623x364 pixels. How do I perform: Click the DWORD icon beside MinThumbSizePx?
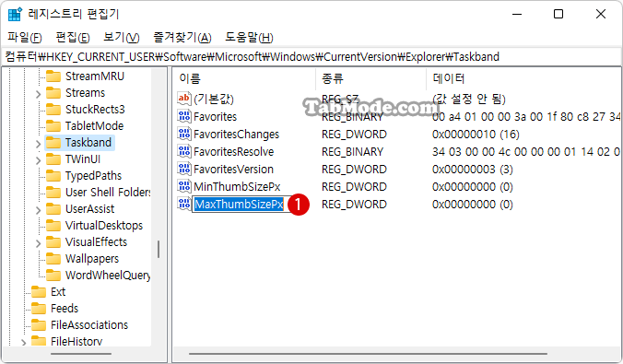click(x=184, y=186)
